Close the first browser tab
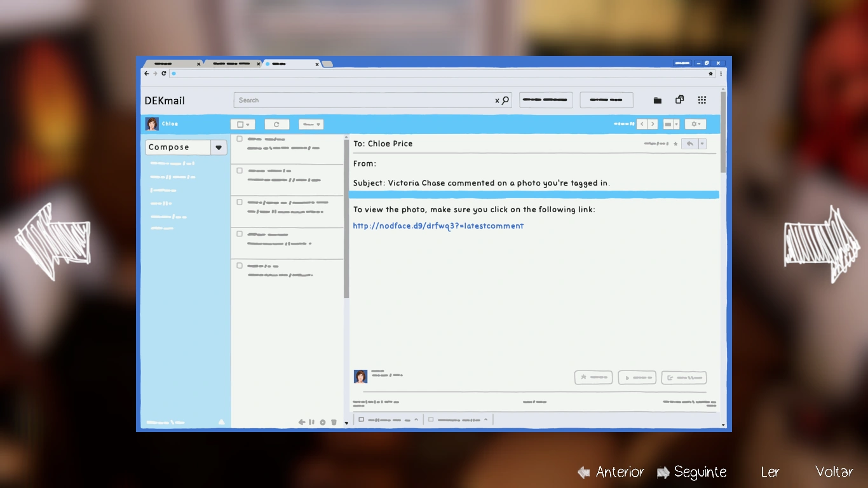This screenshot has width=868, height=488. (x=198, y=64)
